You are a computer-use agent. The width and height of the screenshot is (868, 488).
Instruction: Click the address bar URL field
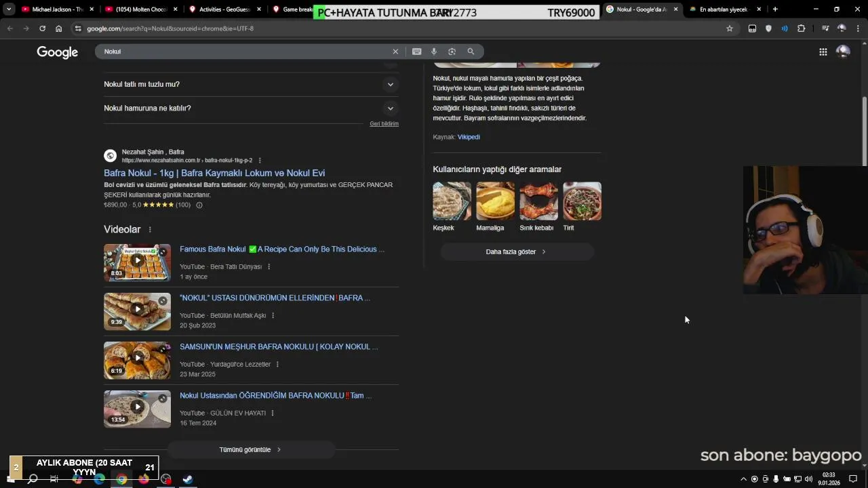400,28
